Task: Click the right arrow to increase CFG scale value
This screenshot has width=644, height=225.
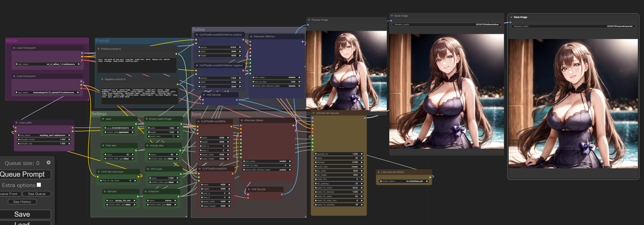Action: (178, 178)
